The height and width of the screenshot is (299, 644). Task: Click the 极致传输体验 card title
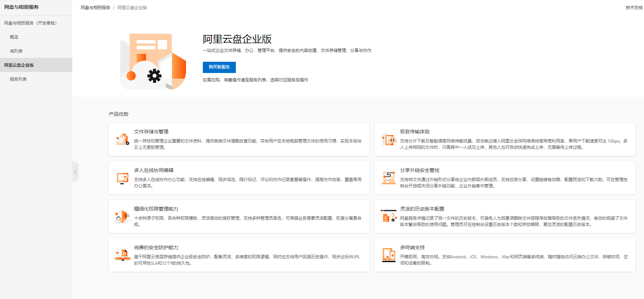[x=415, y=132]
